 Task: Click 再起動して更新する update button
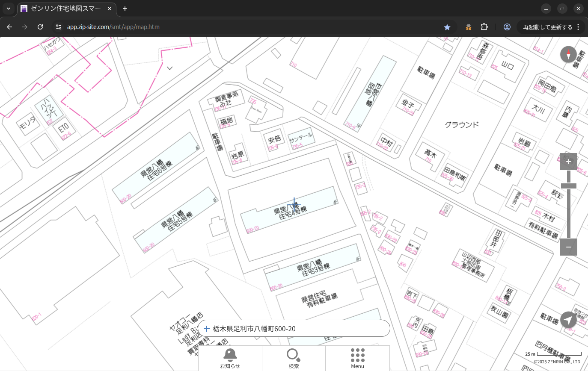(x=547, y=27)
